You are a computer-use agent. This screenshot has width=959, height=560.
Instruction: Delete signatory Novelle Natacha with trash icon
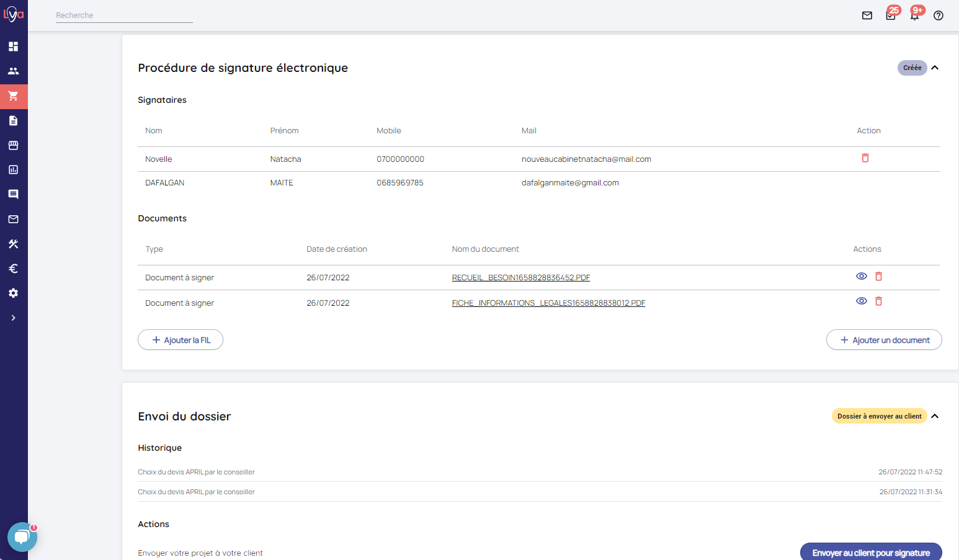(x=865, y=158)
